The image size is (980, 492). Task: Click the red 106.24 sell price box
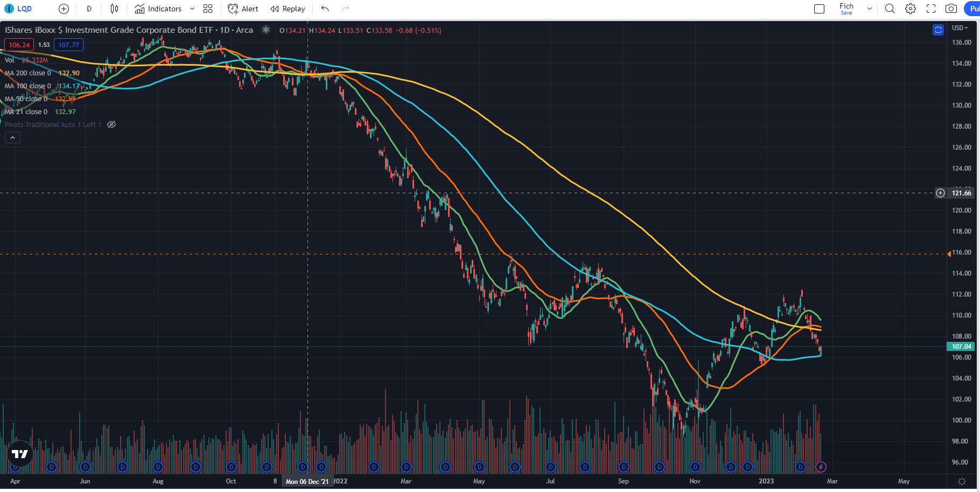coord(19,45)
